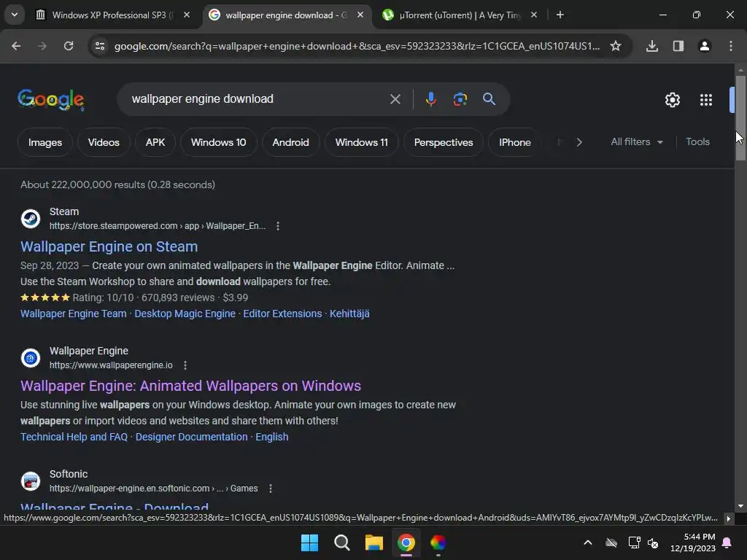Open Wallpaper Engine Team sublink
This screenshot has width=747, height=560.
point(74,314)
